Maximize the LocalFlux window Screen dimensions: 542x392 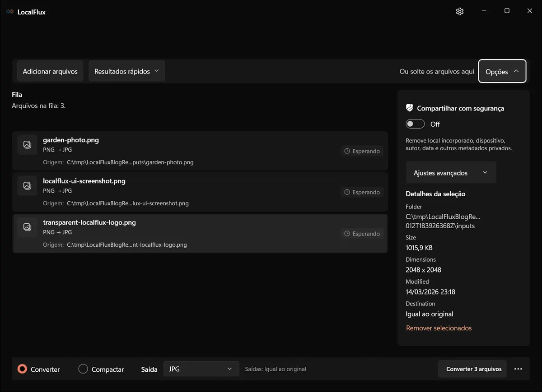pos(507,11)
